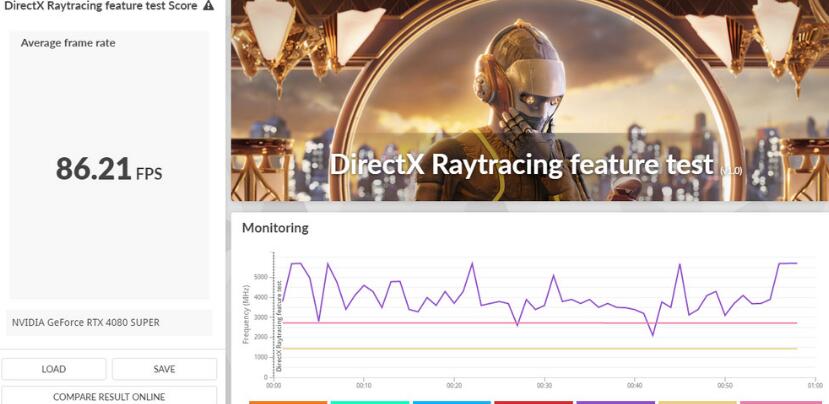
Task: Click the DirectX Raytracing feature test banner title
Action: pos(522,164)
